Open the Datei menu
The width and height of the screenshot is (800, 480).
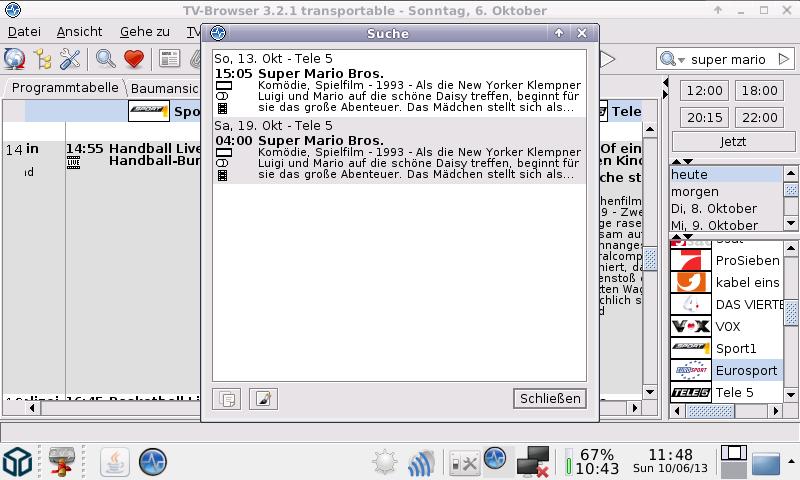24,31
